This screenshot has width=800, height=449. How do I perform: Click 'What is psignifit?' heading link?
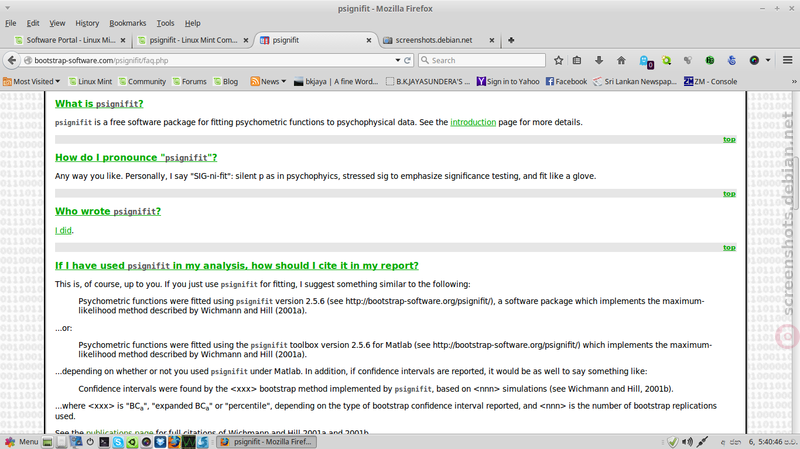[x=99, y=104]
